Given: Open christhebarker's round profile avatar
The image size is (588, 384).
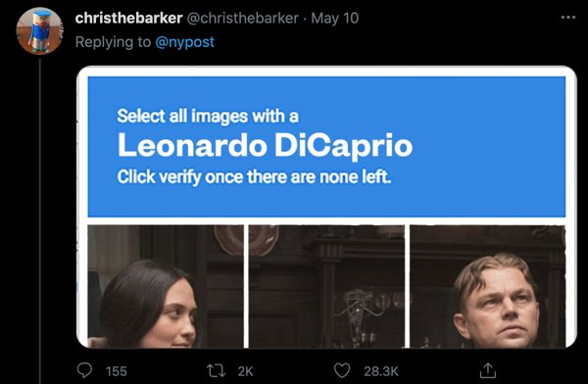Looking at the screenshot, I should [39, 30].
